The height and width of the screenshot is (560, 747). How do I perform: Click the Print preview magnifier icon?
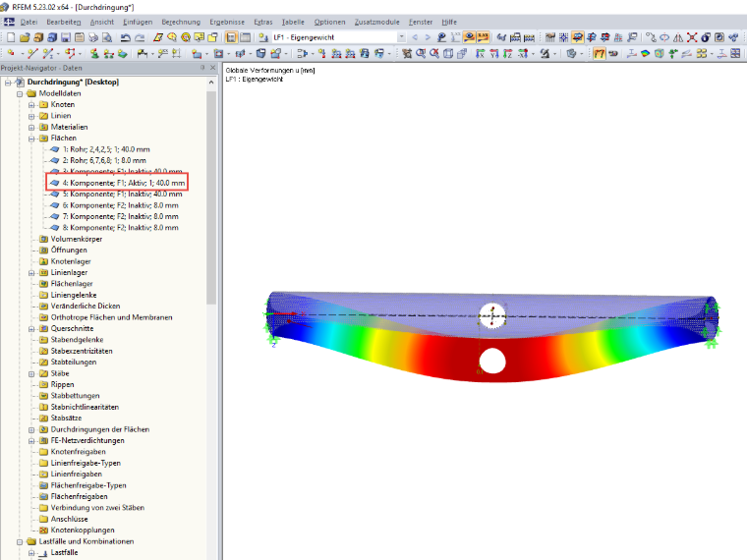107,37
